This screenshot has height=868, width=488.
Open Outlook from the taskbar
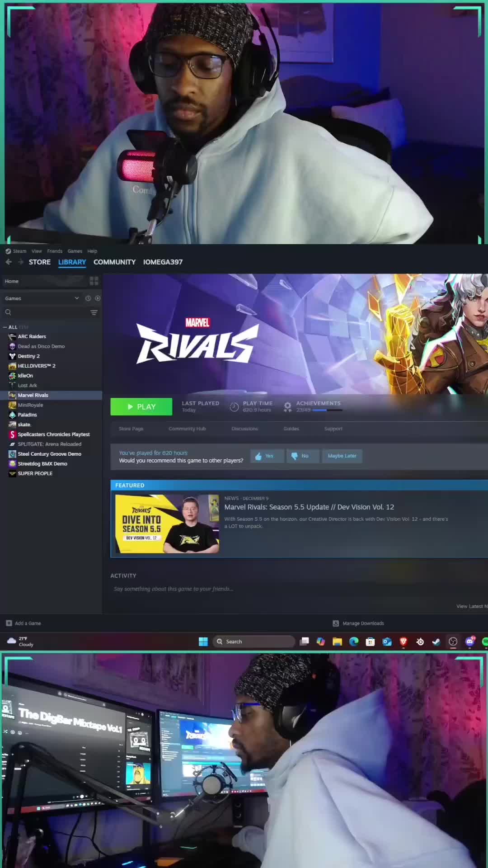click(387, 642)
